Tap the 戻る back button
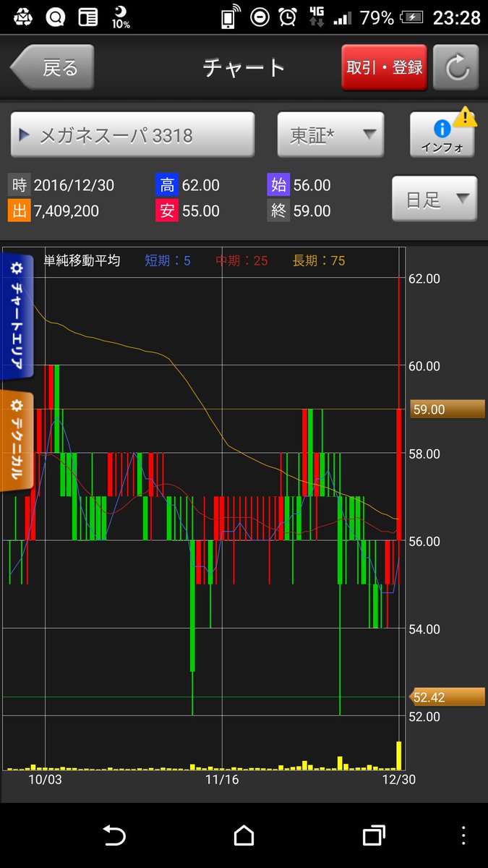The height and width of the screenshot is (868, 488). tap(51, 67)
